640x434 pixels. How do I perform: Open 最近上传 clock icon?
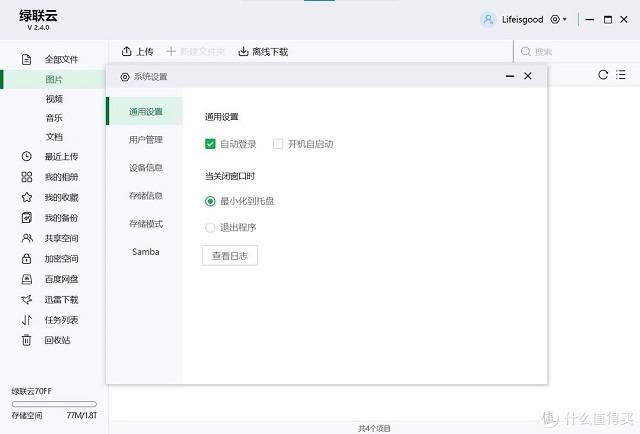(27, 156)
